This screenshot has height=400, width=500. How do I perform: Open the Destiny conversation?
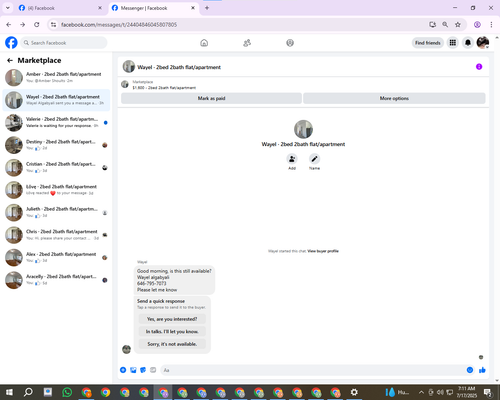(x=56, y=145)
